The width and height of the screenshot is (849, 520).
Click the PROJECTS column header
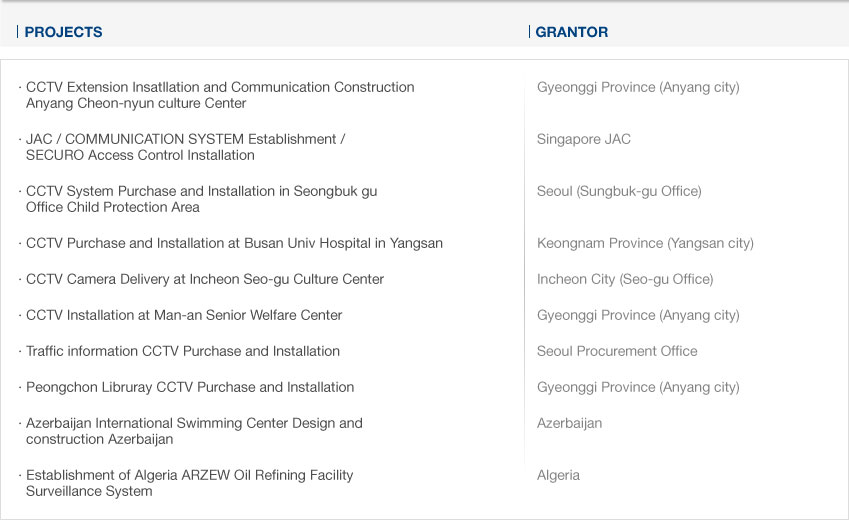(63, 32)
